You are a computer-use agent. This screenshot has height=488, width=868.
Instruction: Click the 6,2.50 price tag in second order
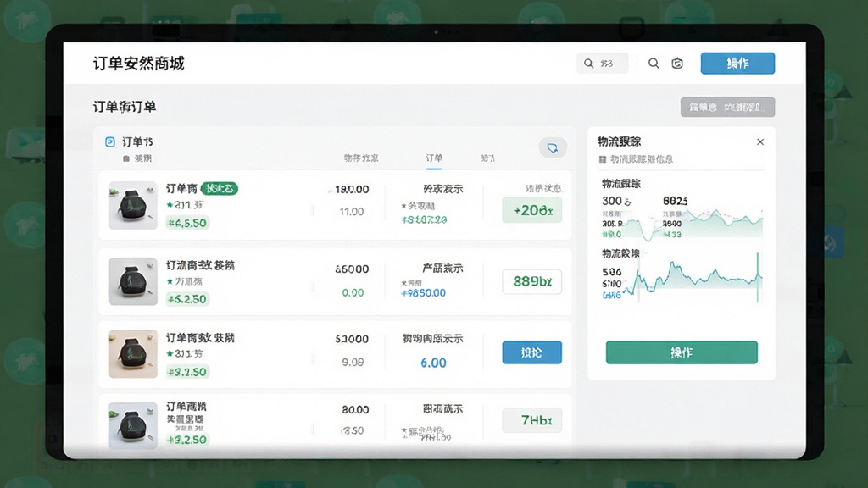tap(187, 299)
